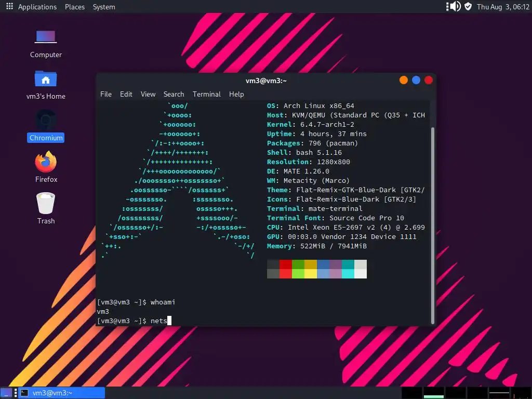Click the shield checkmark tray icon
The image size is (532, 399).
pos(468,6)
